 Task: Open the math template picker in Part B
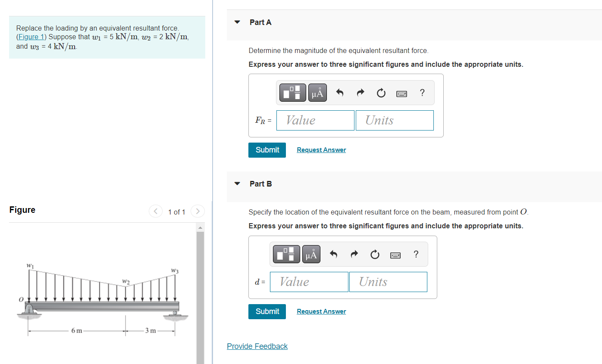coord(286,254)
